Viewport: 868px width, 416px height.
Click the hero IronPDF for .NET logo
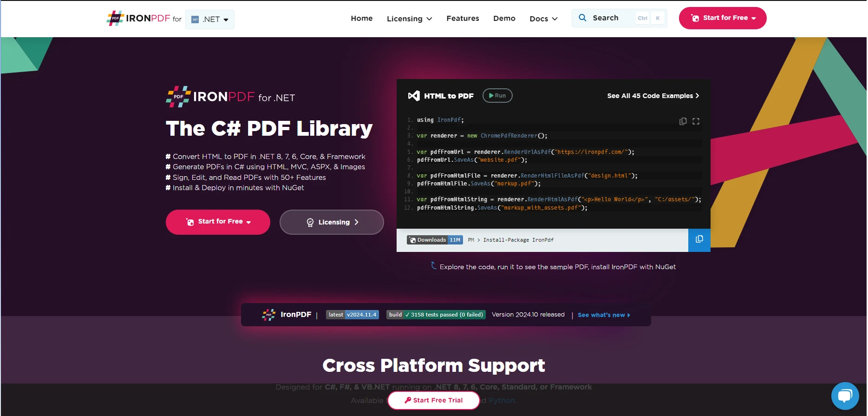(x=230, y=97)
